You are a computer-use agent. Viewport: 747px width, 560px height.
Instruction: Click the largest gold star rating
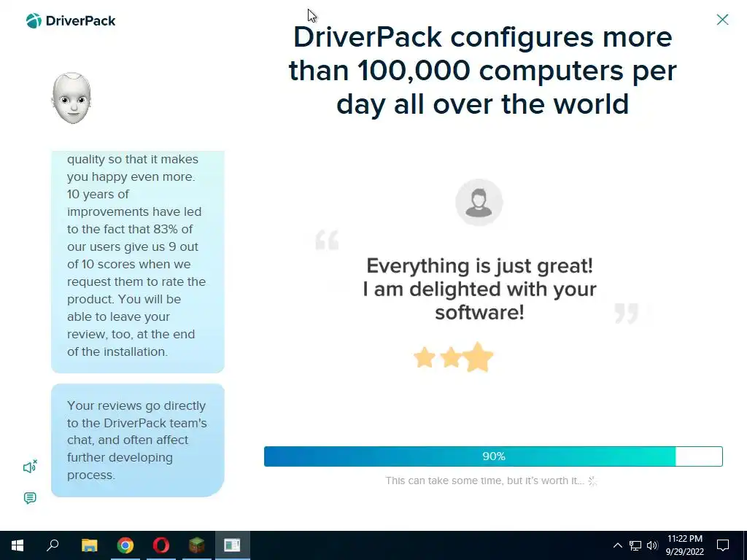pos(478,357)
